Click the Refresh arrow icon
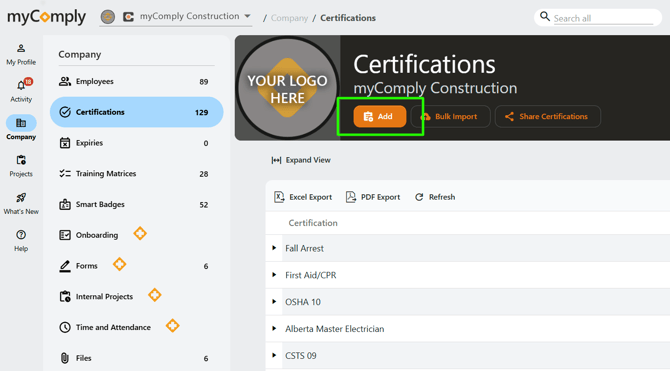The image size is (670, 371). pyautogui.click(x=419, y=197)
